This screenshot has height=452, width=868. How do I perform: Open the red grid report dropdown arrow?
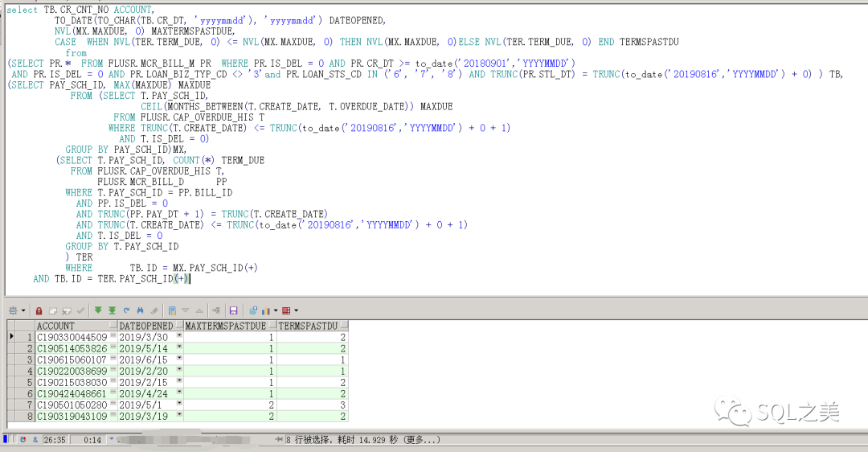point(296,310)
